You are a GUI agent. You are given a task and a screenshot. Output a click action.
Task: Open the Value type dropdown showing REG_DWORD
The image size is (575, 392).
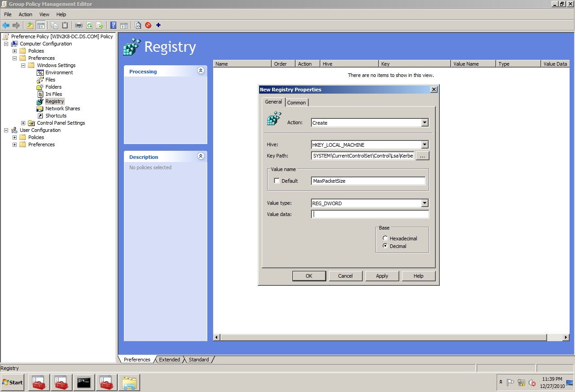pos(424,203)
